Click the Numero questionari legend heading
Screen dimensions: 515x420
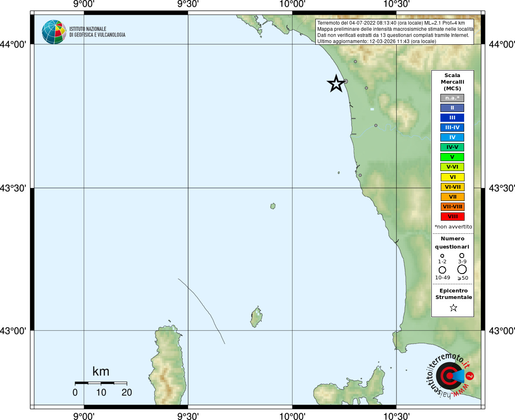(x=452, y=243)
